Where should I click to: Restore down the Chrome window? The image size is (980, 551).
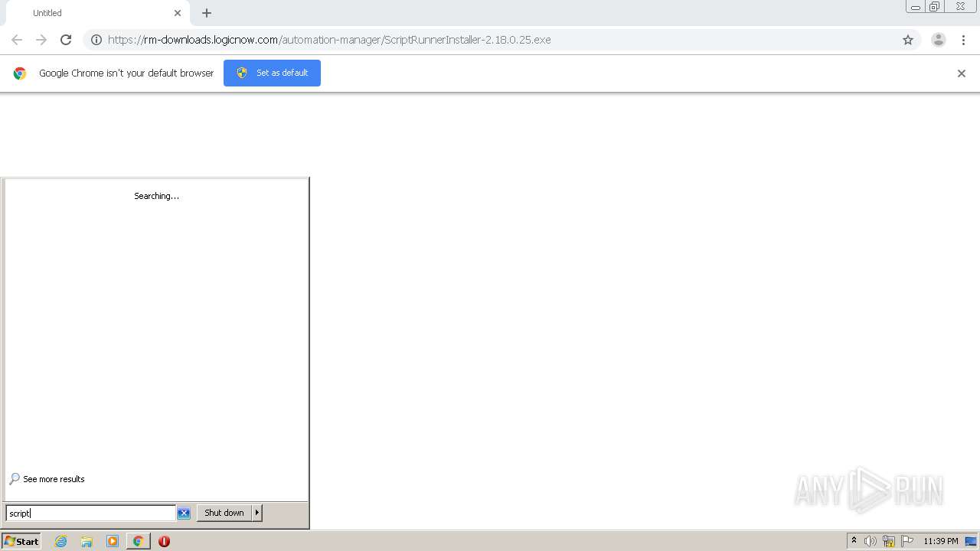[935, 7]
